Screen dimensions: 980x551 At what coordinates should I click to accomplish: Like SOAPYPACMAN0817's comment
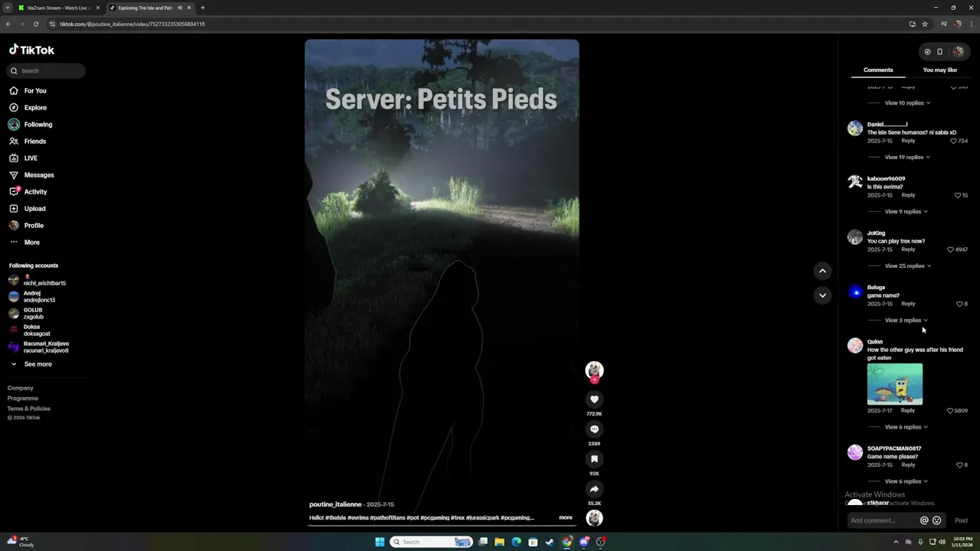pyautogui.click(x=959, y=465)
